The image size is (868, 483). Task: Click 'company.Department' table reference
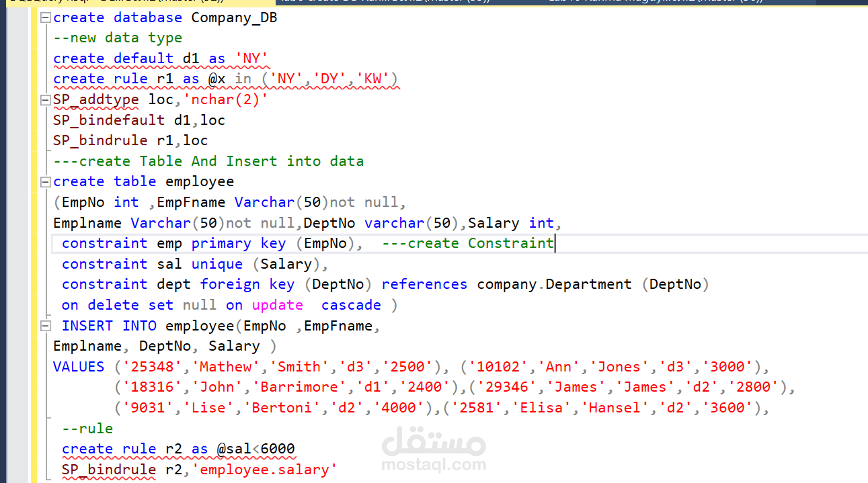click(555, 284)
